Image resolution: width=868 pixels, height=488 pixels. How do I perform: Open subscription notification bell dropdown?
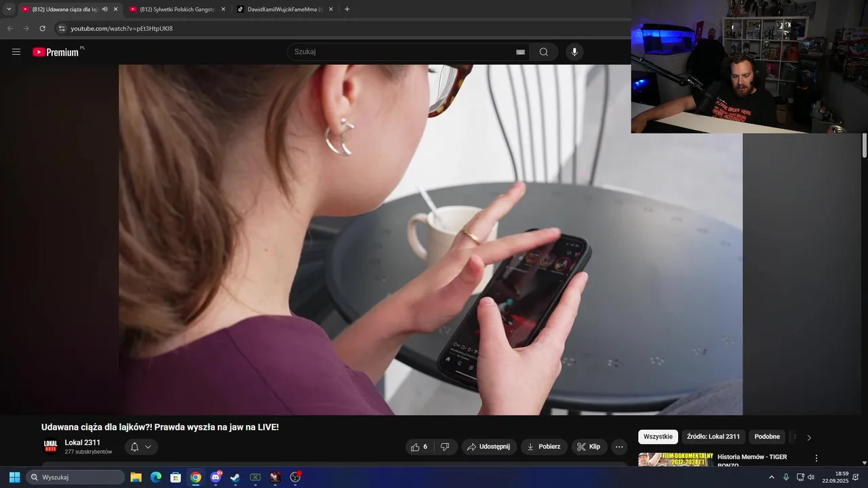141,447
